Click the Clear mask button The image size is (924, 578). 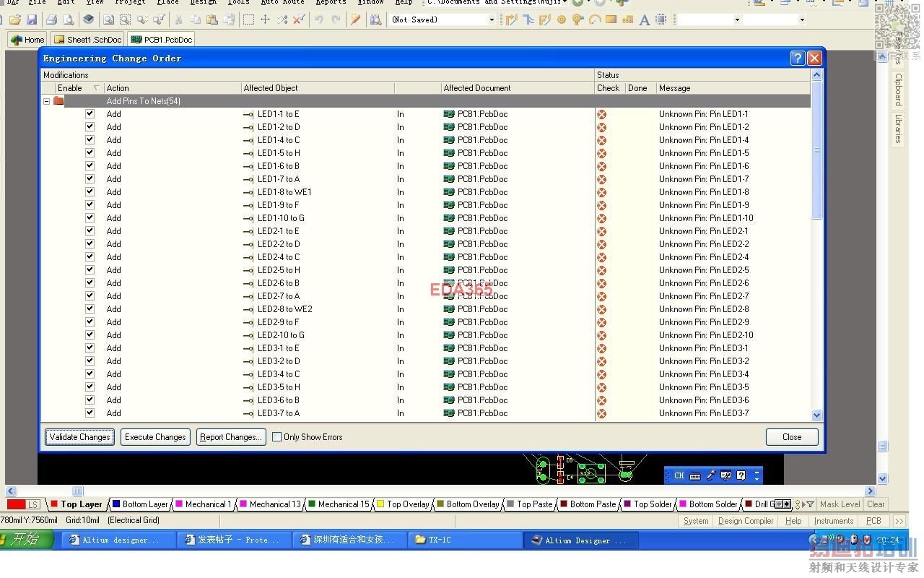pyautogui.click(x=876, y=504)
